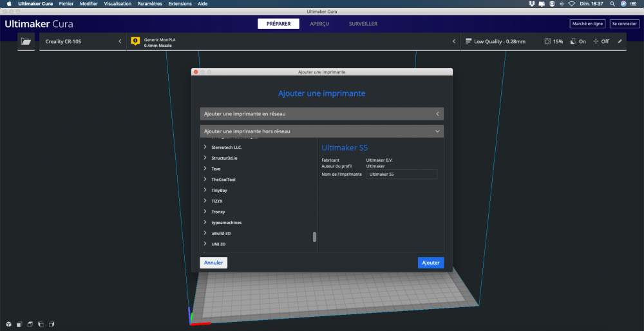Expand the Tronxy manufacturer

205,211
